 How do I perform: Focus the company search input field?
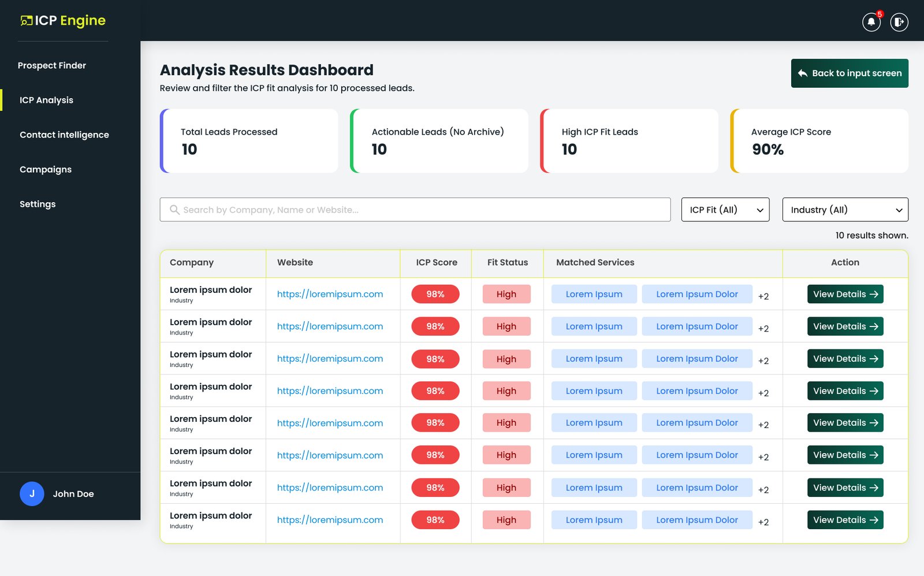pyautogui.click(x=415, y=210)
